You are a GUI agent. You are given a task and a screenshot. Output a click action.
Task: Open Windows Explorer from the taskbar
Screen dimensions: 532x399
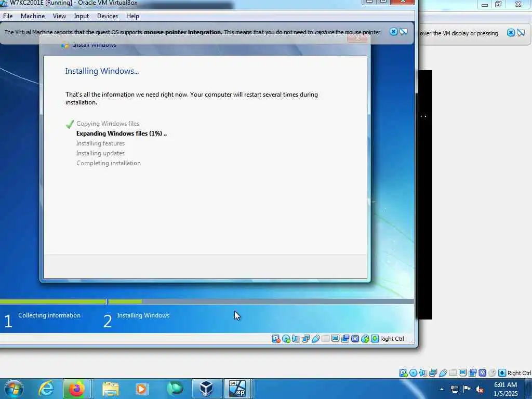(110, 389)
